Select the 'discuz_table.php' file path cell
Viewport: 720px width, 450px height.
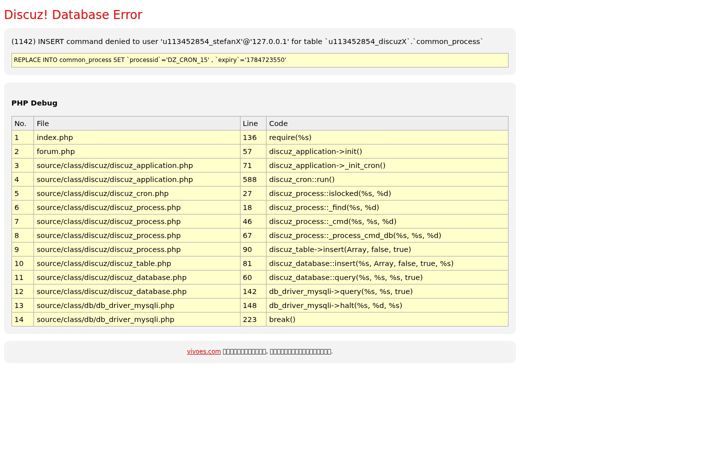click(137, 264)
